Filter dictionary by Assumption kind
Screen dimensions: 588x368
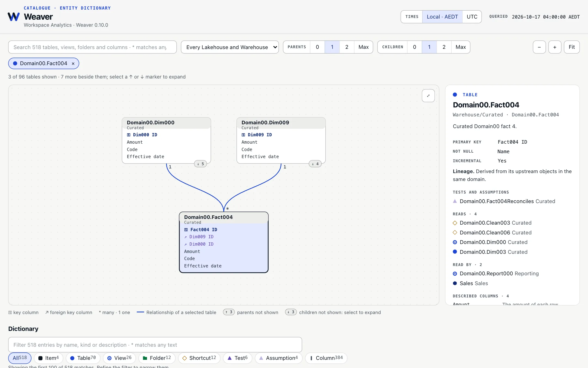click(278, 358)
